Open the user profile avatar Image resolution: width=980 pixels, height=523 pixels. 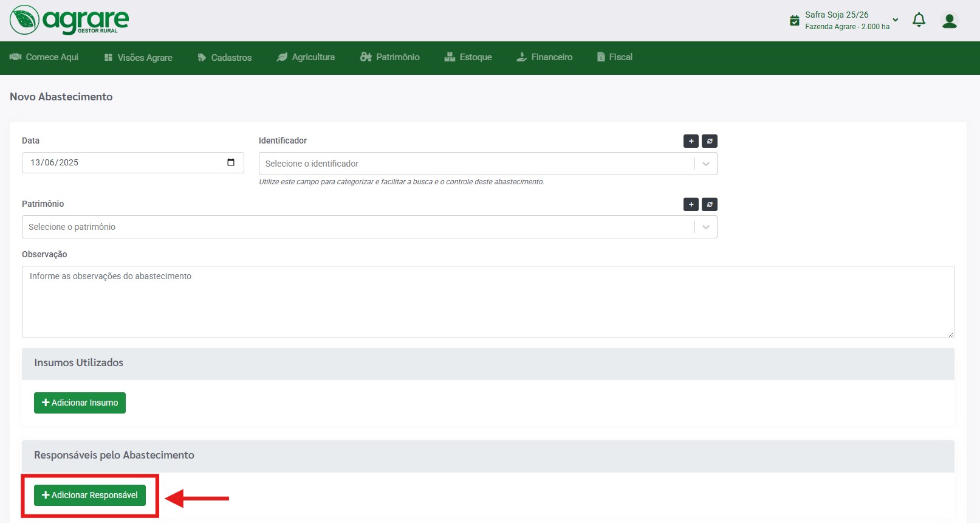(949, 21)
